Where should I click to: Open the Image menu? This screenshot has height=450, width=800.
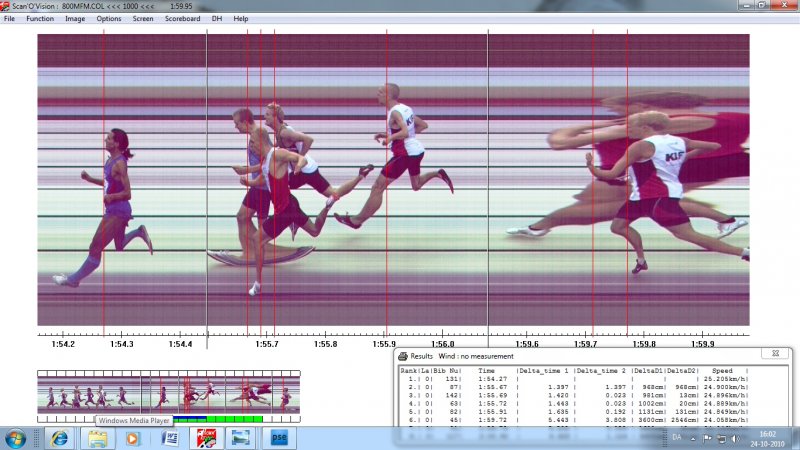[x=75, y=19]
